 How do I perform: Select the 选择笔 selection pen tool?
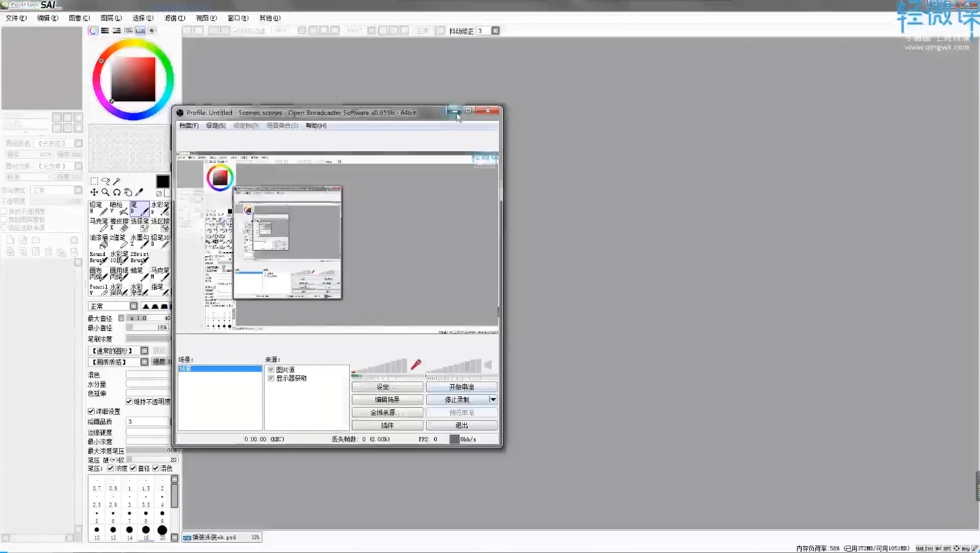pyautogui.click(x=139, y=225)
